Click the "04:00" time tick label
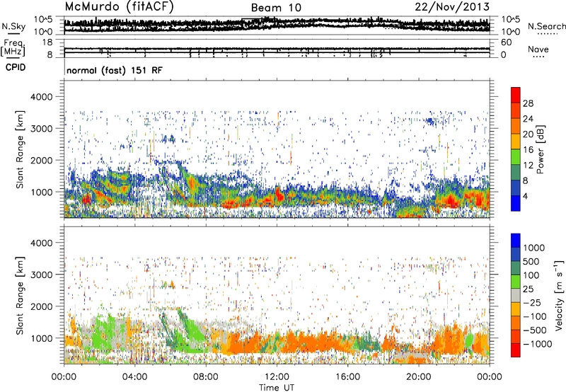Viewport: 566px width, 392px height. click(134, 377)
